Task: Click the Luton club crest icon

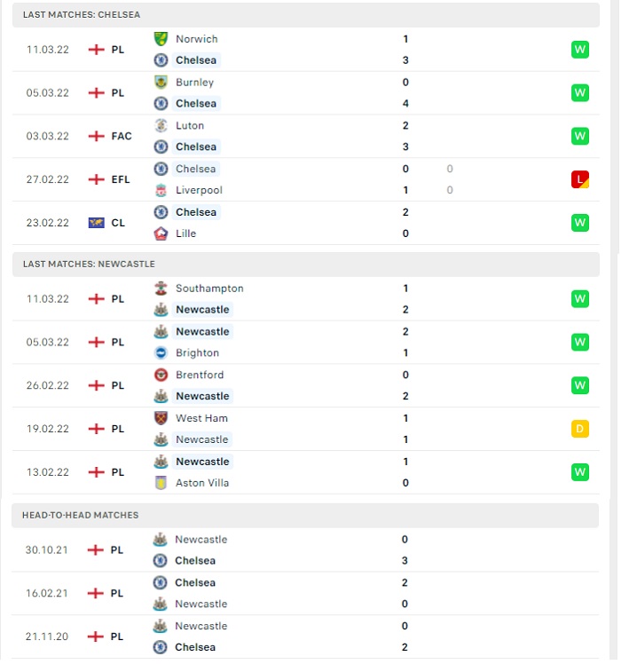Action: [161, 125]
